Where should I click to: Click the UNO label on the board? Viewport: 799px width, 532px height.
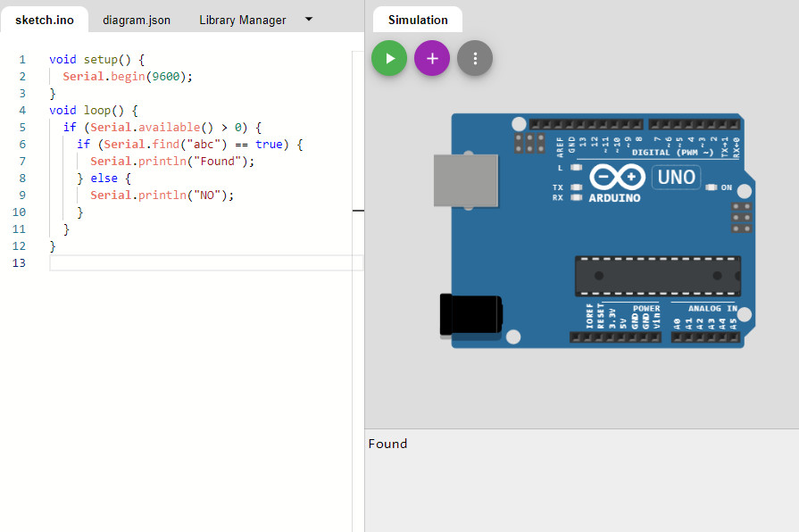coord(676,178)
